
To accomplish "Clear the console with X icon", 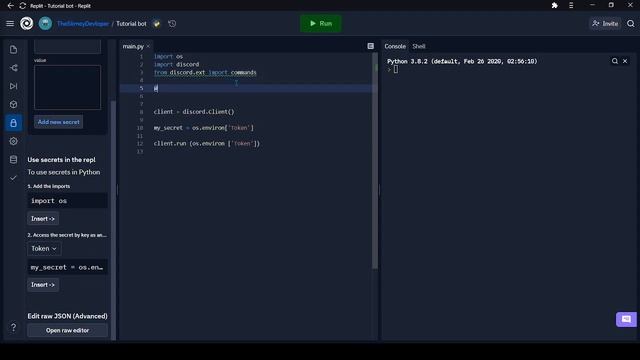I will click(x=625, y=61).
